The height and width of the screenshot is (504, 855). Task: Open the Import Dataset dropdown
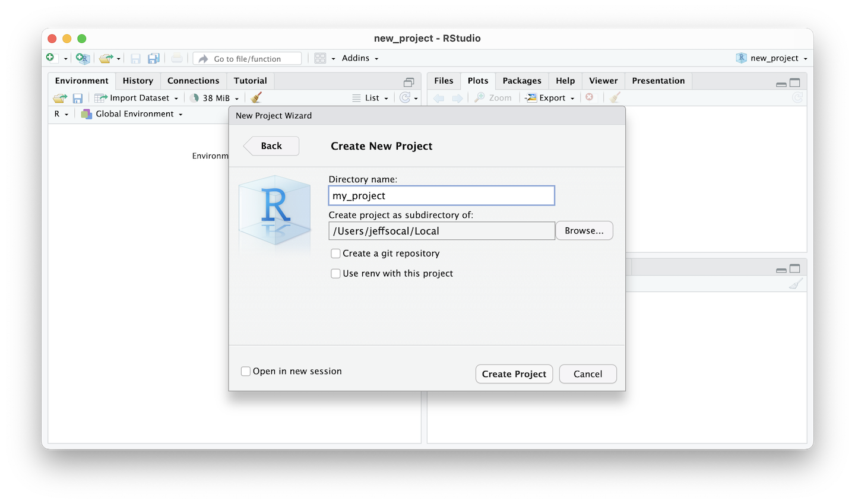tap(137, 98)
